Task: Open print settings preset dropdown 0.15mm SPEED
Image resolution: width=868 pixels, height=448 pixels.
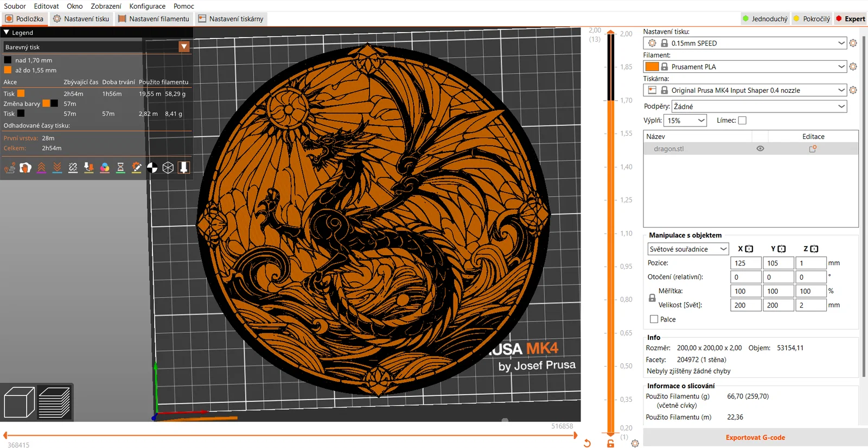Action: 745,43
